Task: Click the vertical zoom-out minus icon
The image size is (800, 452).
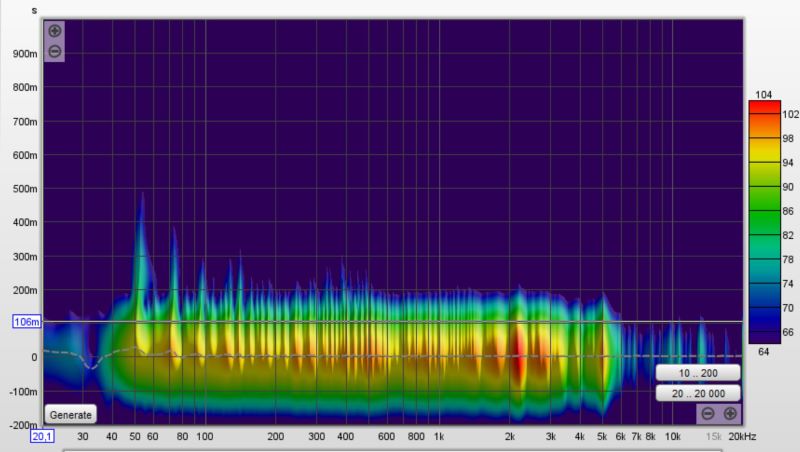Action: pos(55,52)
